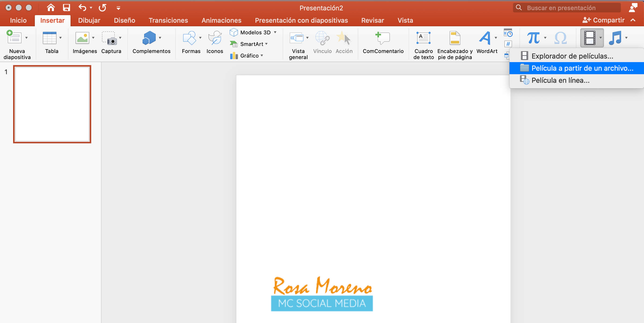Screen dimensions: 644x323
Task: Open the Formas dropdown arrow
Action: (200, 38)
